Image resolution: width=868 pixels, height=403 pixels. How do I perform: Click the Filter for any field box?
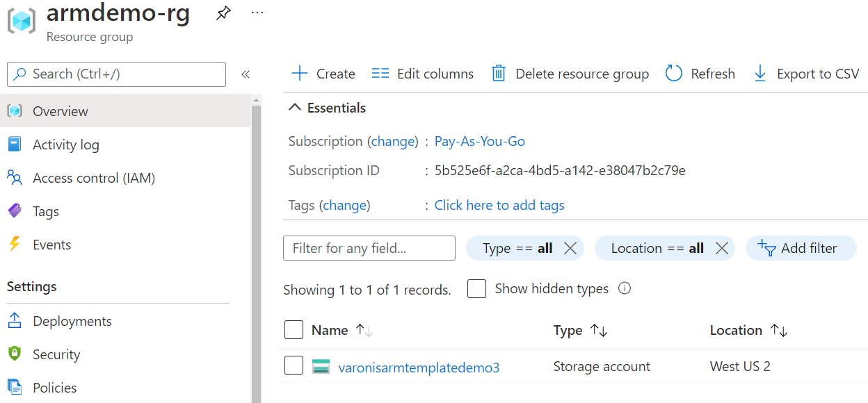pyautogui.click(x=369, y=248)
